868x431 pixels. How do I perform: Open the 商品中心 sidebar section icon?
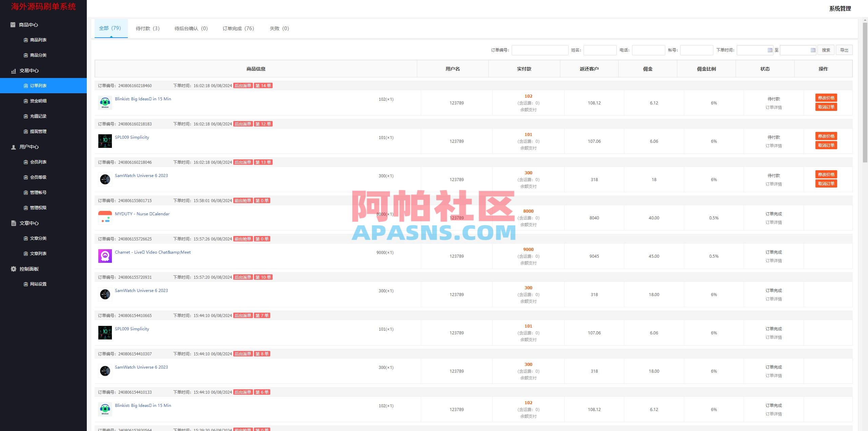click(13, 24)
